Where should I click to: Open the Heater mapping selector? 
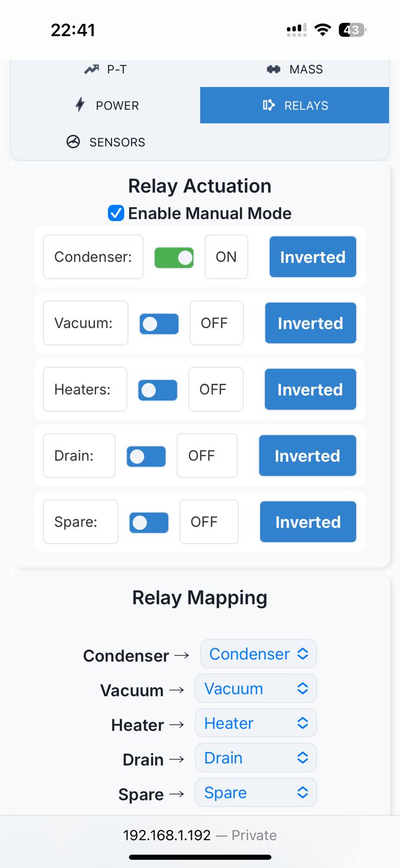(x=255, y=723)
